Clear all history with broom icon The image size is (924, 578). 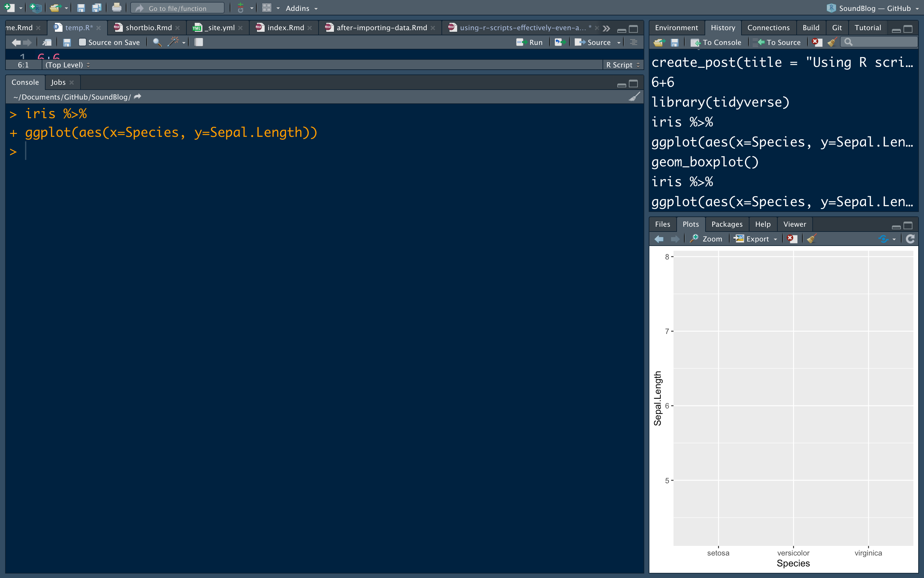click(832, 42)
